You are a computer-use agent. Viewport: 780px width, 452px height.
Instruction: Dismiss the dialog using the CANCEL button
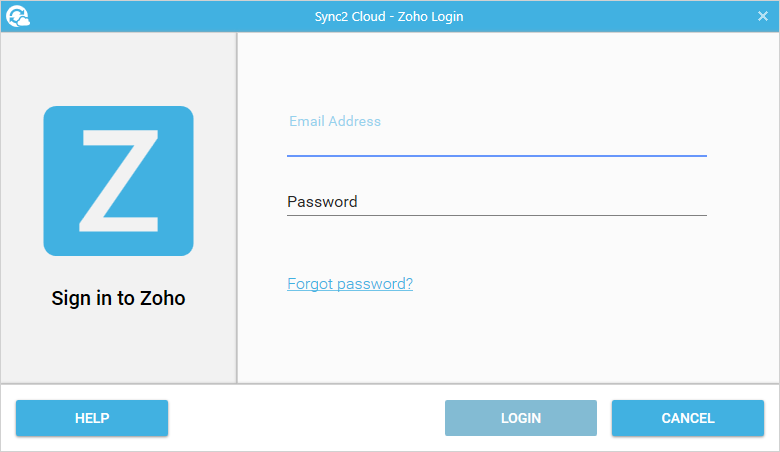[688, 418]
